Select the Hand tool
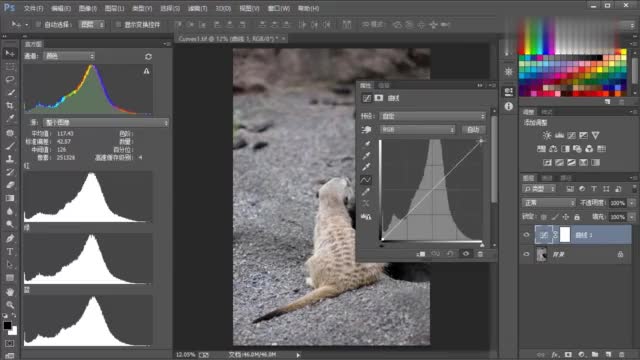 pos(10,292)
